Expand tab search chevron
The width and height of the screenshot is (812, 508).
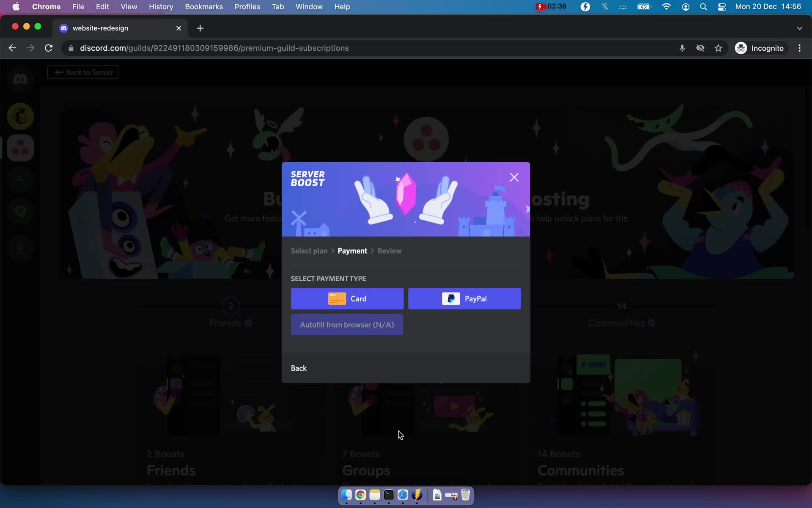[x=799, y=28]
